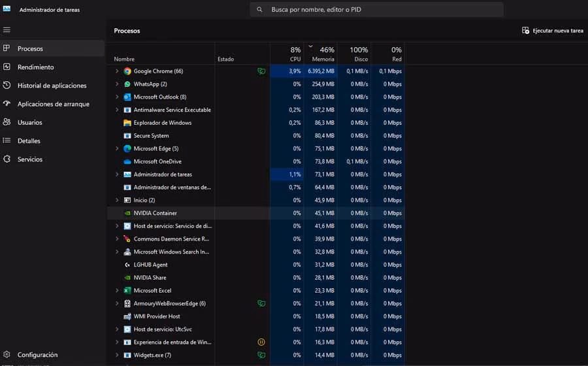Switch to the Rendimiento tab
The height and width of the screenshot is (366, 588).
tap(52, 67)
